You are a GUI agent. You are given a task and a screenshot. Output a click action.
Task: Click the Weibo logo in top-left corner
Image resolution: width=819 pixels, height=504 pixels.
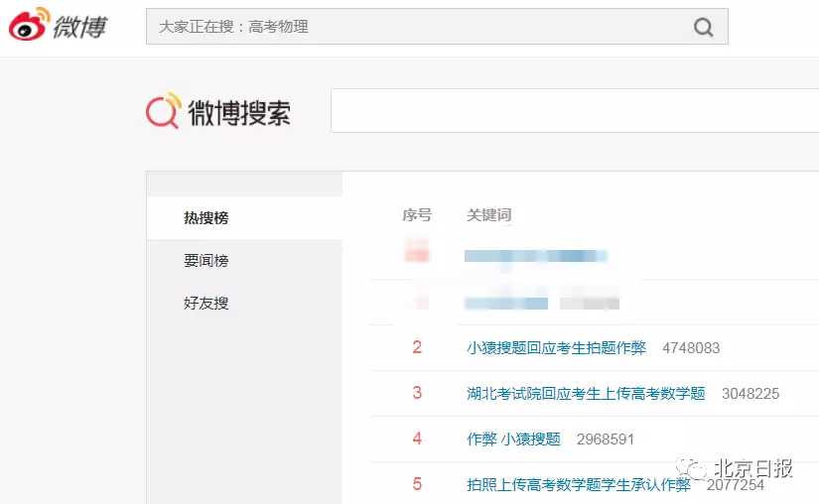point(58,26)
